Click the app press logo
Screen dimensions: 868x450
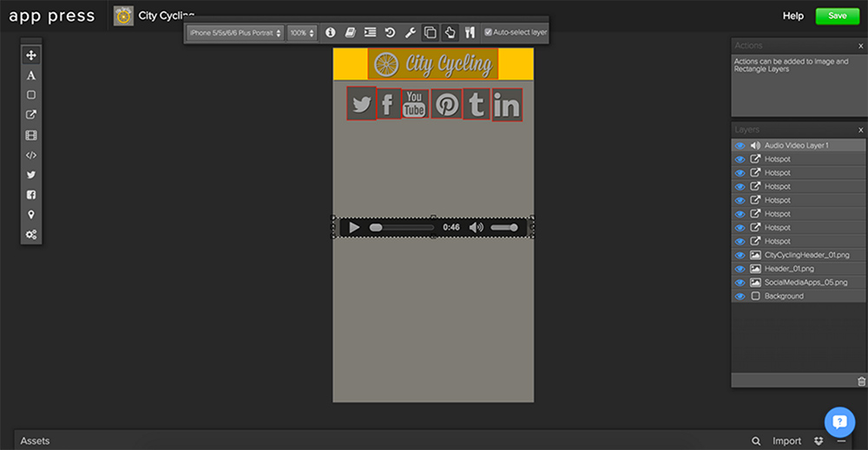pos(52,16)
